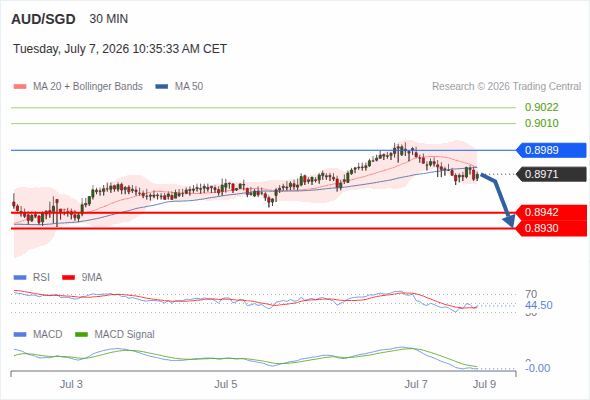
Task: Click the MACD legend label
Action: (48, 334)
